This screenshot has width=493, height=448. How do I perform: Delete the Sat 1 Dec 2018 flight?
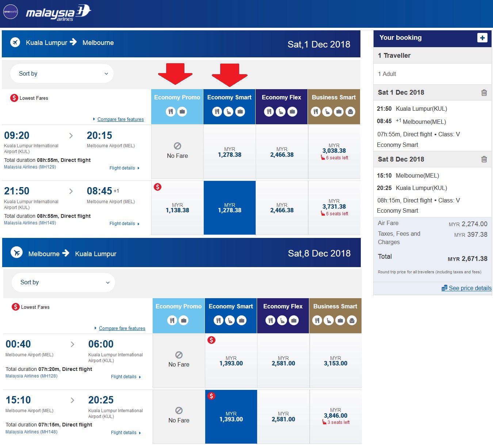484,93
